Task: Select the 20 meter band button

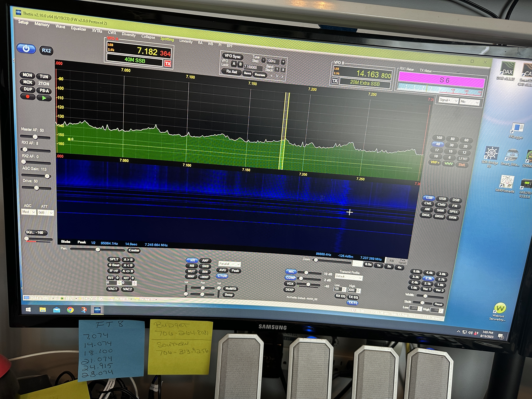Action: 465,146
